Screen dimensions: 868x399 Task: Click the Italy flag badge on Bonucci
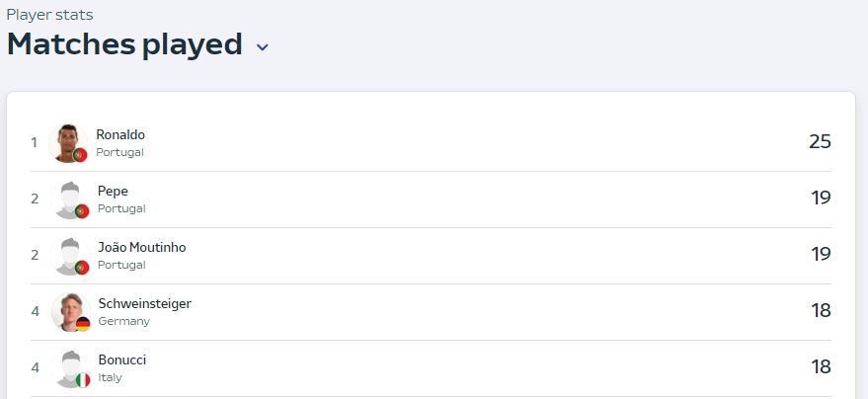[x=83, y=380]
